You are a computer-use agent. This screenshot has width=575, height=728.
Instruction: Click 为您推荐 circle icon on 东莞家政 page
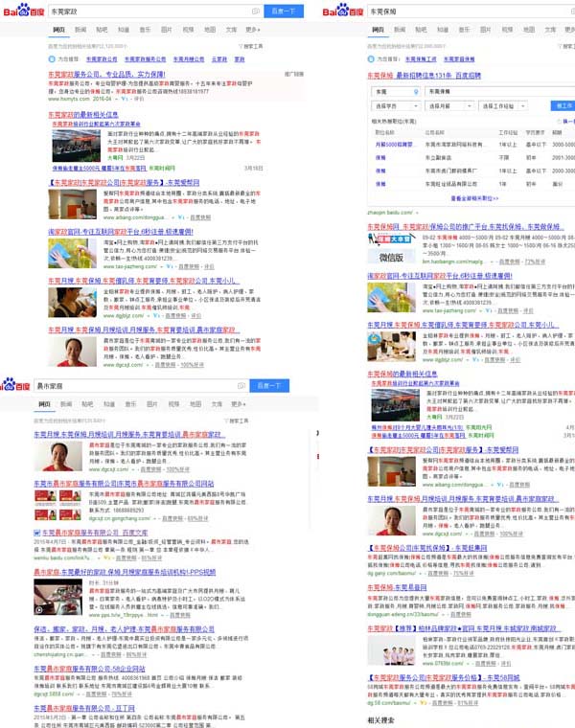pyautogui.click(x=52, y=59)
